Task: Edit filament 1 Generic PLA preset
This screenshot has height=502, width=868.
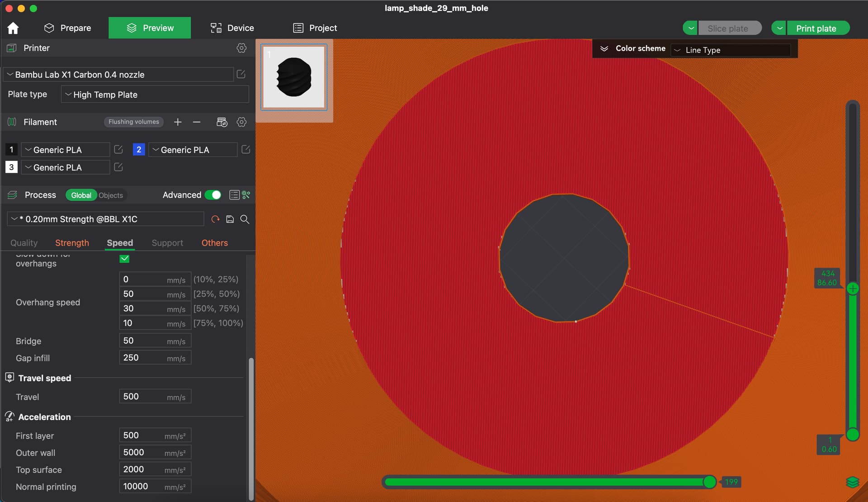Action: click(118, 149)
